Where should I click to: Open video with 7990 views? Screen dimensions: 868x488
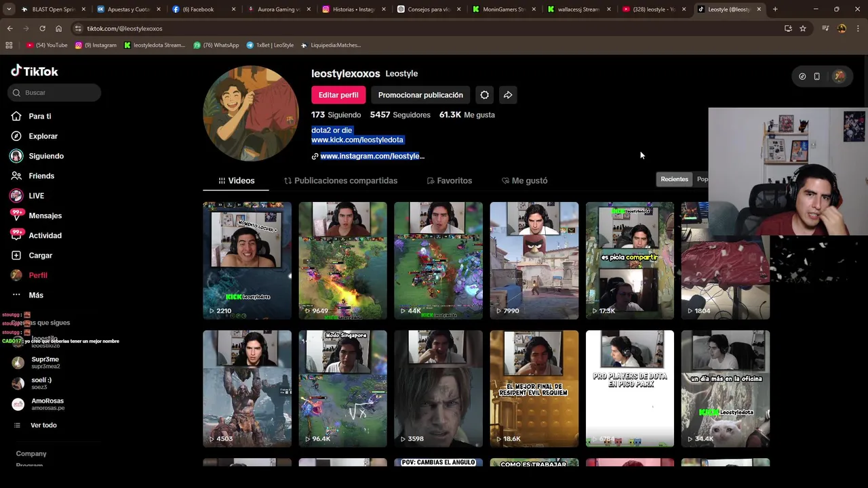pyautogui.click(x=534, y=260)
